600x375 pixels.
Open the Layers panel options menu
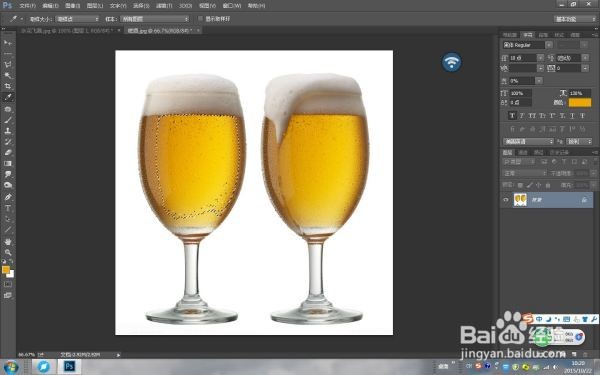pyautogui.click(x=595, y=152)
